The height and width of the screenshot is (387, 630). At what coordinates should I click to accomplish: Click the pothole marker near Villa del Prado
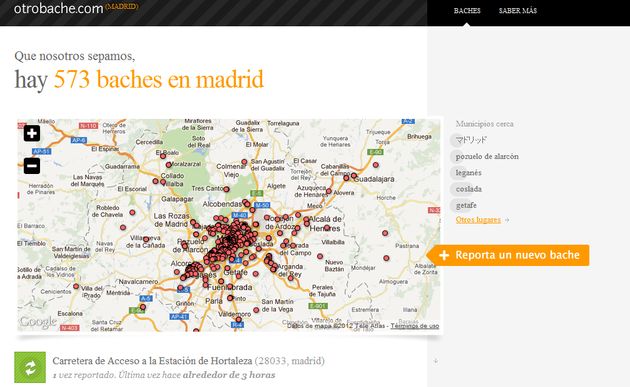tap(76, 286)
